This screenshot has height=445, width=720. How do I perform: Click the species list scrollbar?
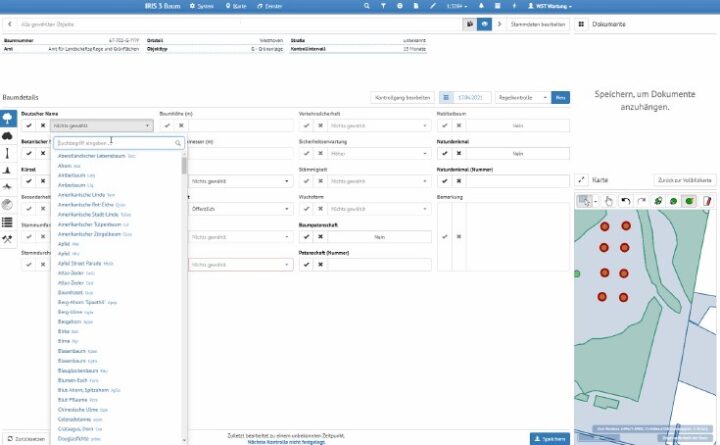click(184, 165)
